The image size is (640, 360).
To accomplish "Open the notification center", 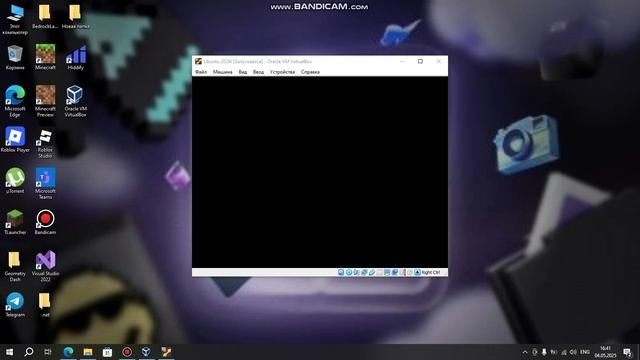I will (x=627, y=352).
